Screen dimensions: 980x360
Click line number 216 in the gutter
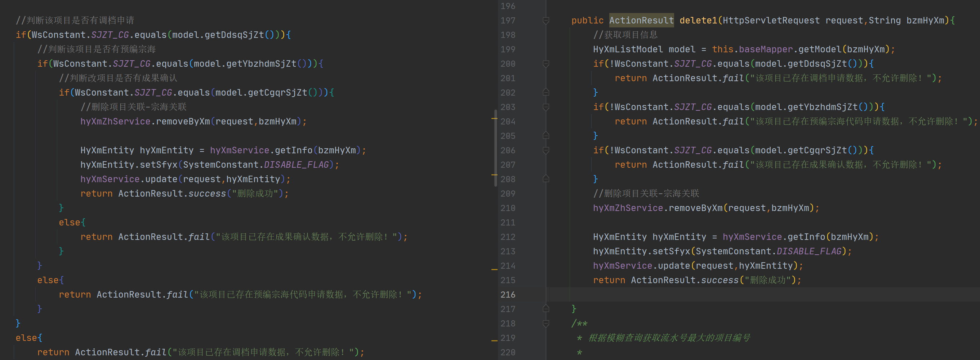click(508, 294)
